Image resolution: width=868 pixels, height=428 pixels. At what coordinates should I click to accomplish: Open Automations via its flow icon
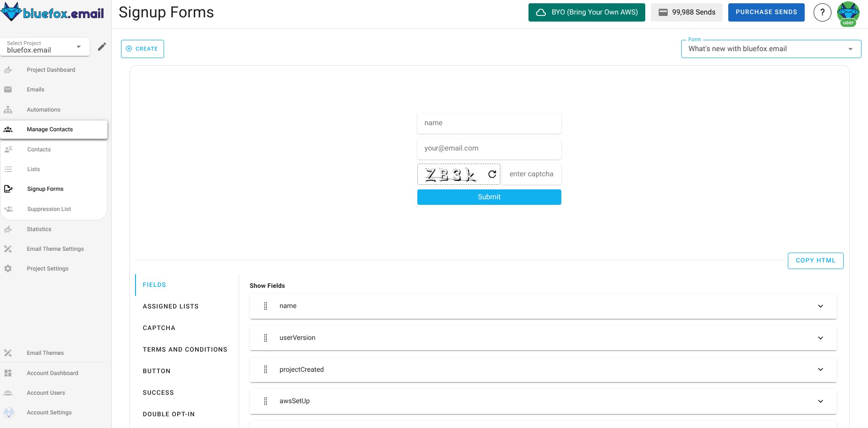pos(8,109)
